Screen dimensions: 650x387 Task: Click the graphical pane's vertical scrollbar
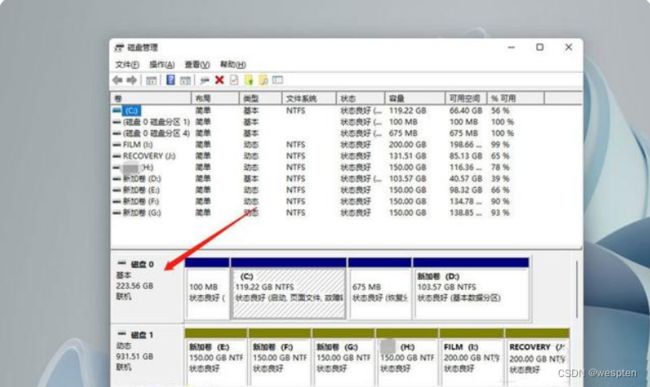pyautogui.click(x=577, y=290)
